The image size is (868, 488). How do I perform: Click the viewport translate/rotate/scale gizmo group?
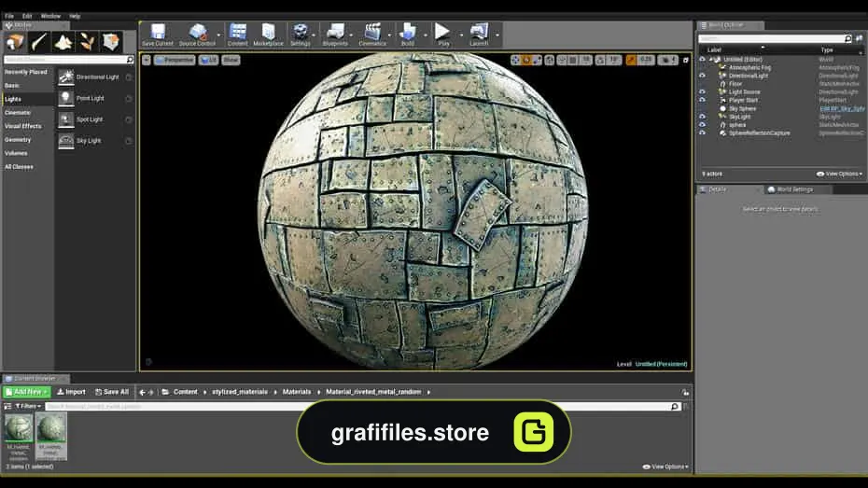point(525,60)
